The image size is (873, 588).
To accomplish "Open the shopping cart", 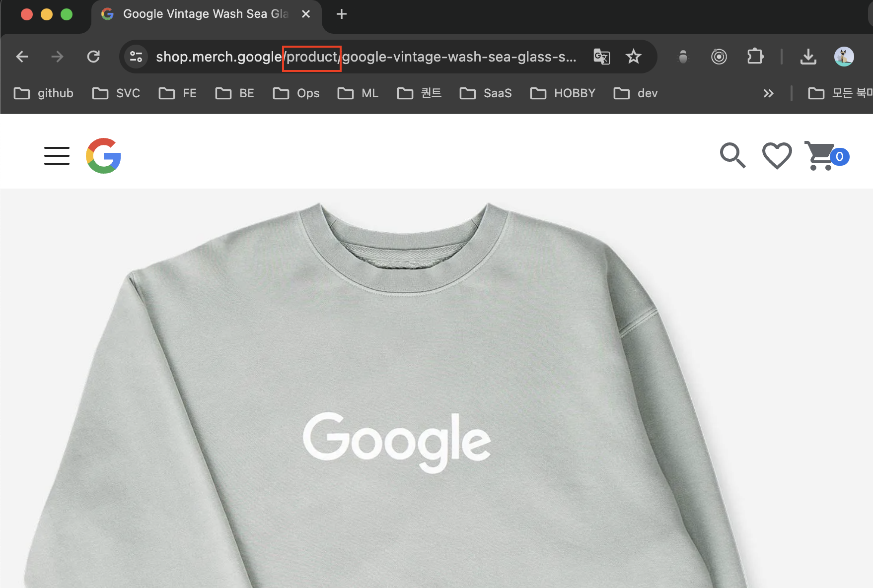I will [826, 156].
